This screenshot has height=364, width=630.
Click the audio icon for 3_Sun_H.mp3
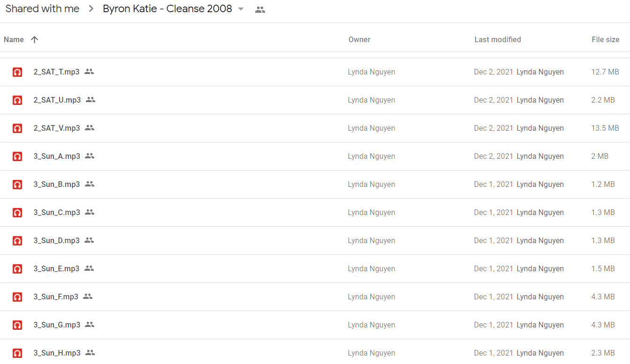point(17,353)
